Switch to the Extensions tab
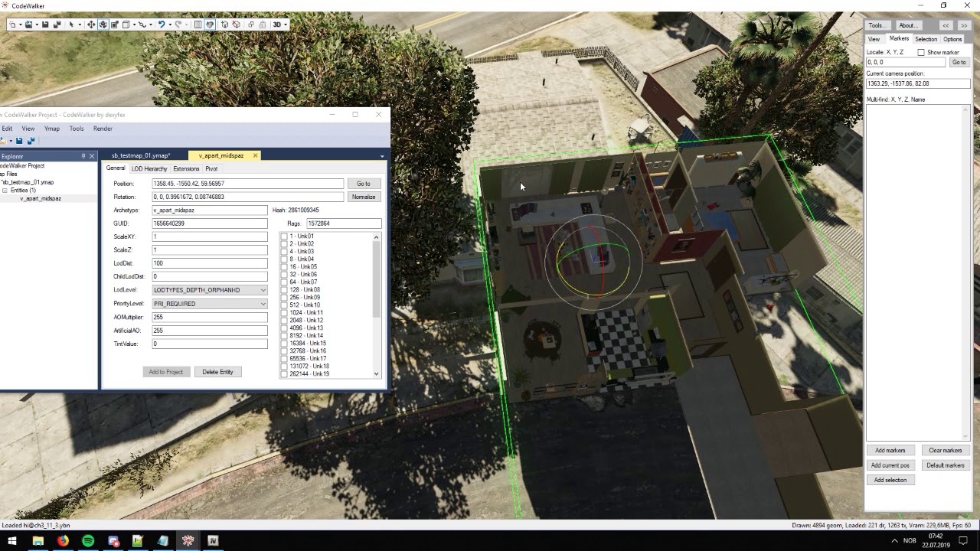 [x=186, y=168]
